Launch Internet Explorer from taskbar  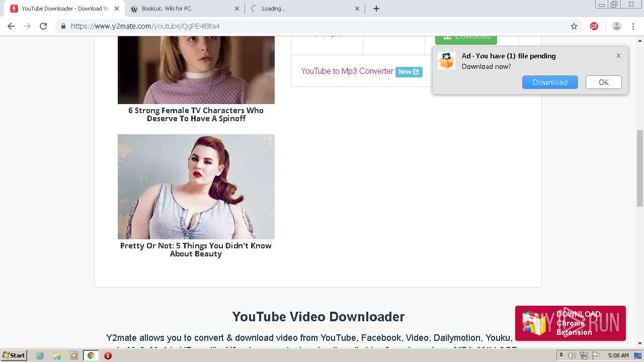coord(40,355)
